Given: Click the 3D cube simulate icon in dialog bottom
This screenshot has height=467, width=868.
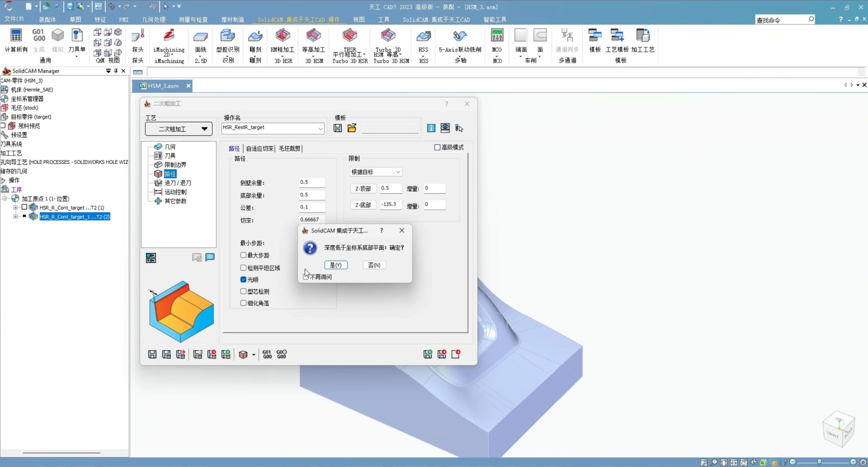Looking at the screenshot, I should [x=243, y=355].
